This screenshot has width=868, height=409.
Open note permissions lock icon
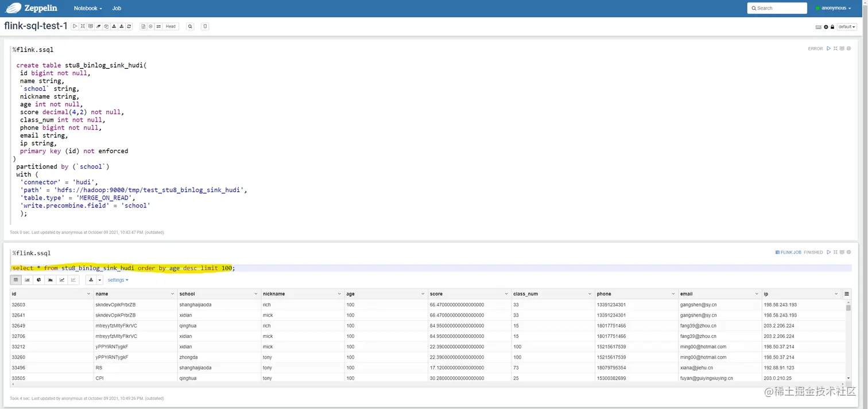[x=832, y=27]
